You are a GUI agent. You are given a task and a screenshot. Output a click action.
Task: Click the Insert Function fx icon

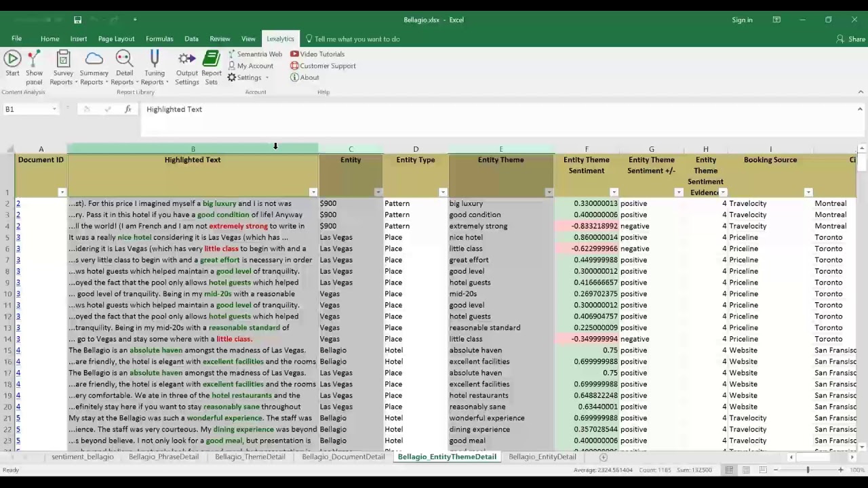[127, 109]
